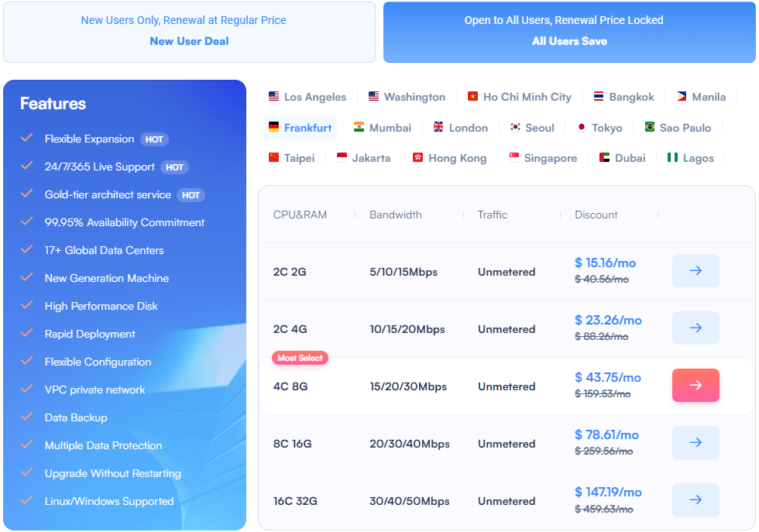Open the 2C 4G plan arrow button
Viewport: 759px width, 532px height.
pyautogui.click(x=695, y=328)
